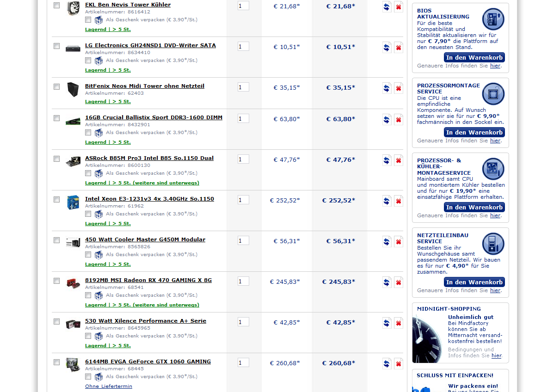Add Prozessormontage Service to Warenkorb
The width and height of the screenshot is (535, 392).
click(474, 132)
